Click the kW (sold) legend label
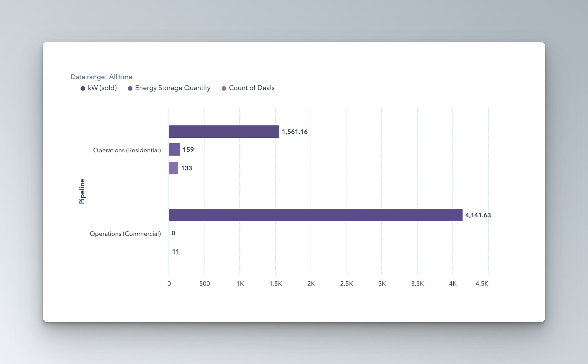The width and height of the screenshot is (588, 364). point(102,88)
